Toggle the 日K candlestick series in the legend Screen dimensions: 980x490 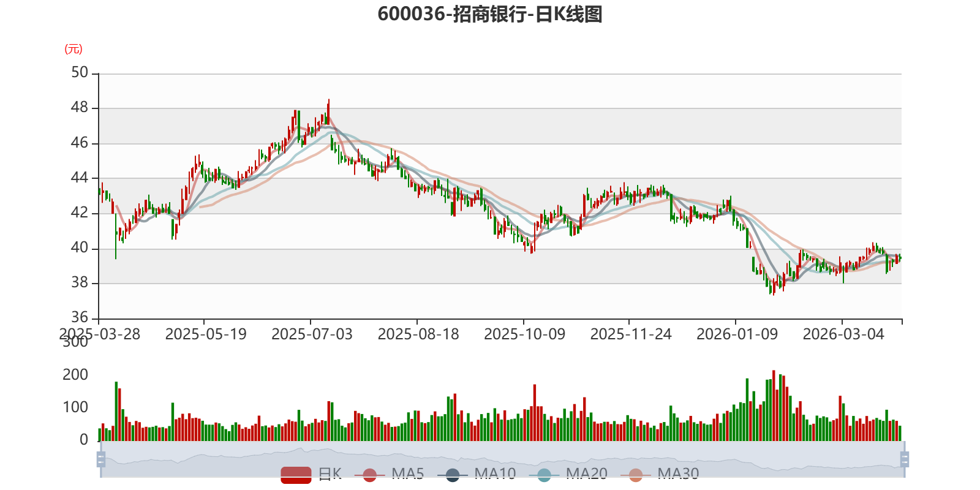311,474
